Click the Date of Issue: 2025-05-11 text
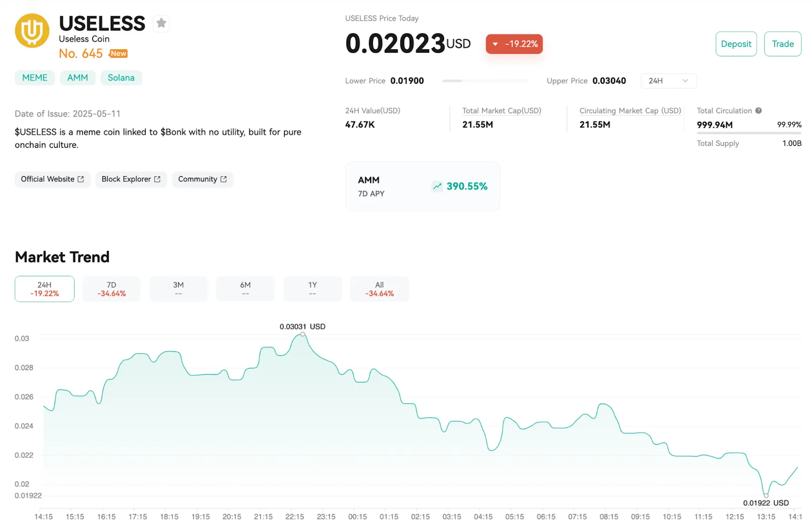The width and height of the screenshot is (812, 523). click(67, 114)
